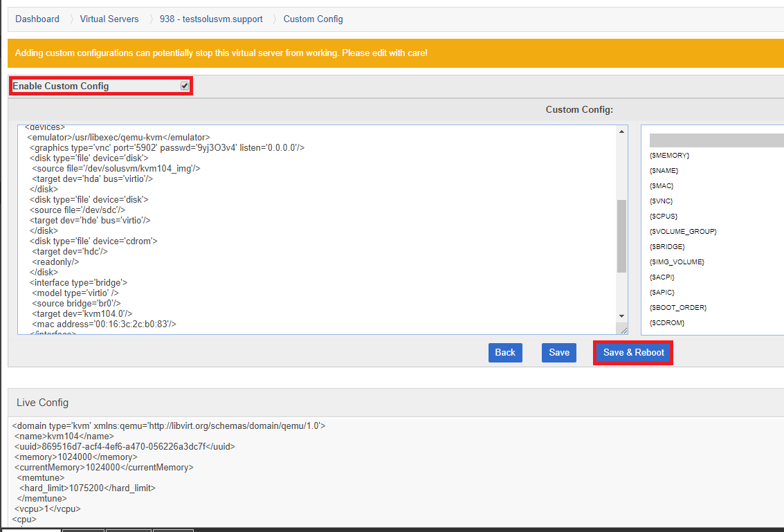Click the vcpu line in Live Config
784x532 pixels.
(48, 509)
